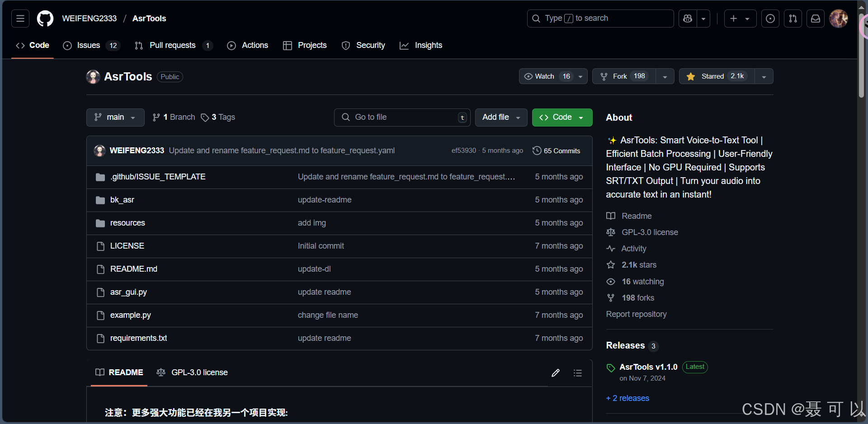Click the Fork button
Image resolution: width=868 pixels, height=424 pixels.
(624, 76)
